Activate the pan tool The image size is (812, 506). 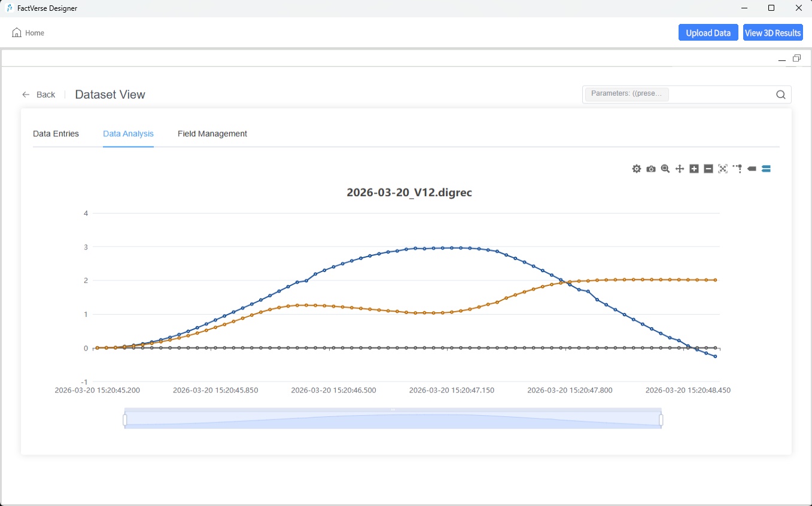[x=679, y=169]
